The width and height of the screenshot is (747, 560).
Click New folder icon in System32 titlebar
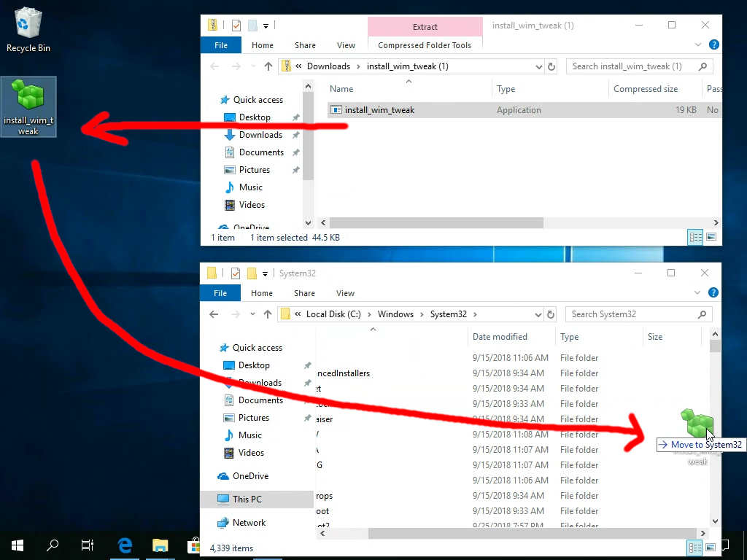[x=252, y=273]
